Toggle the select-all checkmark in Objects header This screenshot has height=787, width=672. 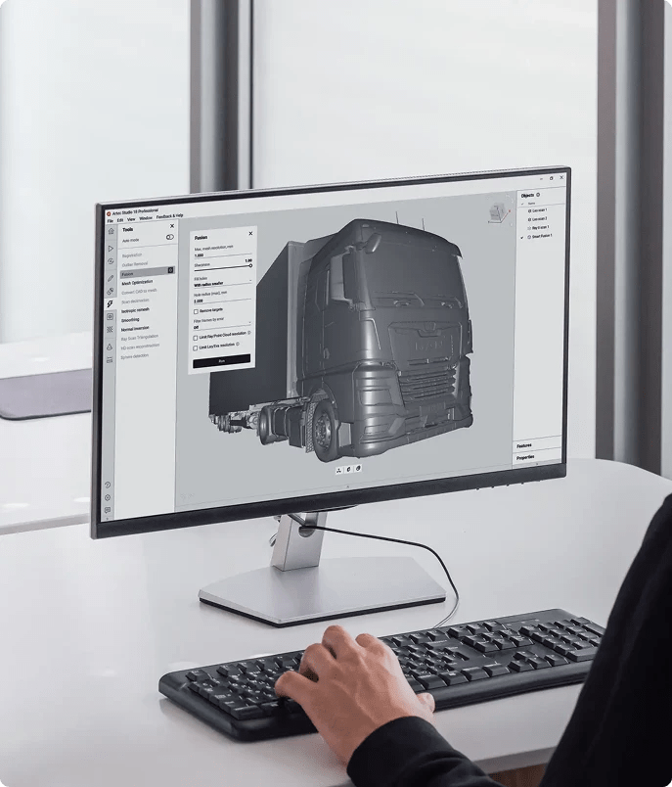(522, 204)
